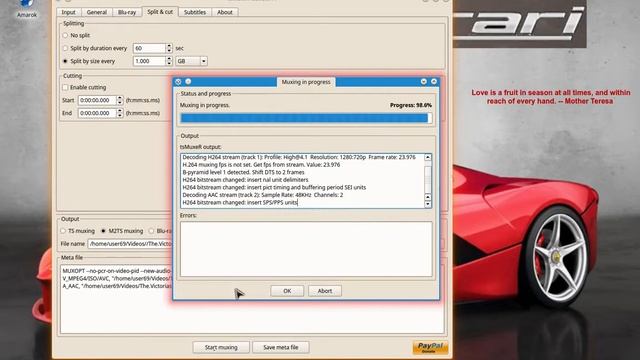
Task: Click the empty Errors text area
Action: pyautogui.click(x=306, y=249)
